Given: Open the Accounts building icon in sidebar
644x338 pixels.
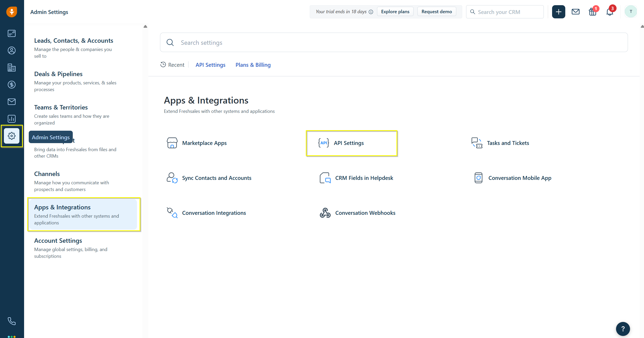Looking at the screenshot, I should click(12, 68).
